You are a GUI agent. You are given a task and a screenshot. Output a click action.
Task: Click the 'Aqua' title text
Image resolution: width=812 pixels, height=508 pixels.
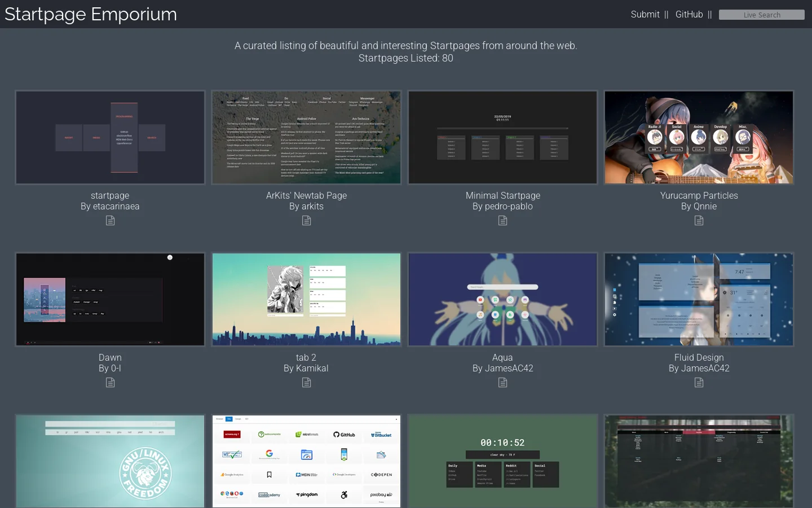pyautogui.click(x=503, y=357)
